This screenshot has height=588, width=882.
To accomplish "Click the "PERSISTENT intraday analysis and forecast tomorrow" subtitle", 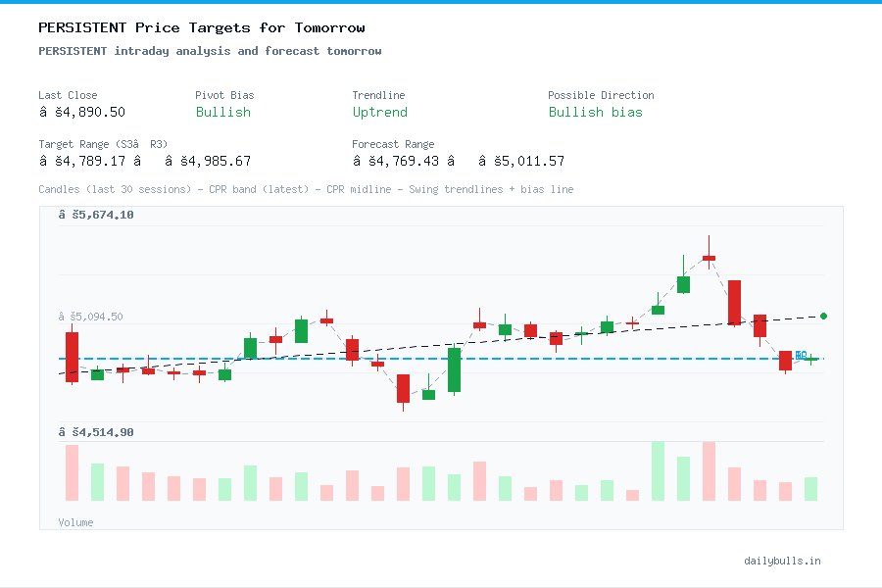I will click(210, 51).
